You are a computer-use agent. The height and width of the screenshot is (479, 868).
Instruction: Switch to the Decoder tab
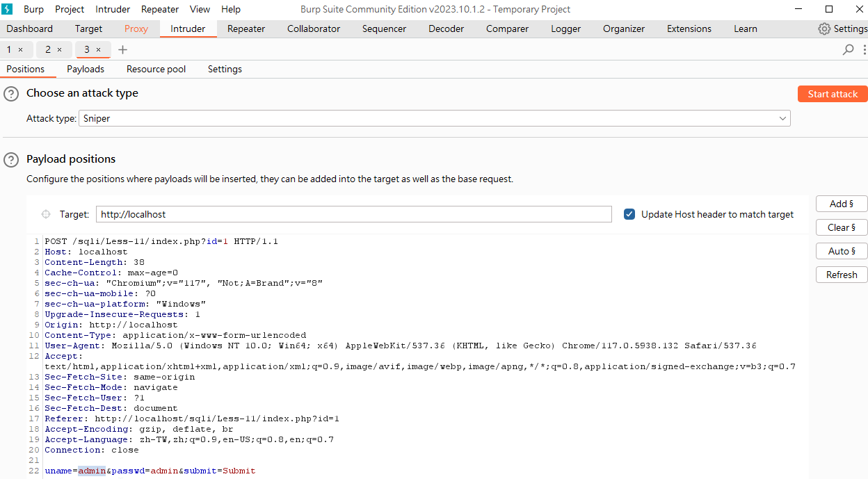[x=447, y=29]
